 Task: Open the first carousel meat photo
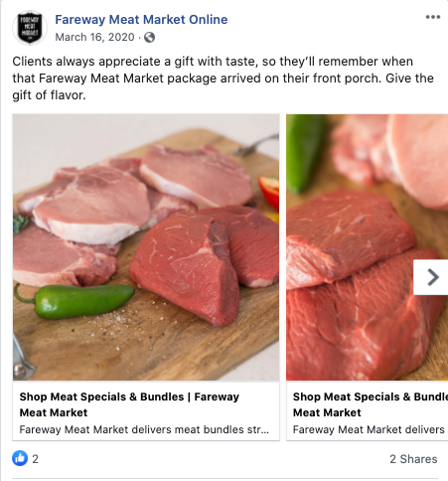coord(146,247)
